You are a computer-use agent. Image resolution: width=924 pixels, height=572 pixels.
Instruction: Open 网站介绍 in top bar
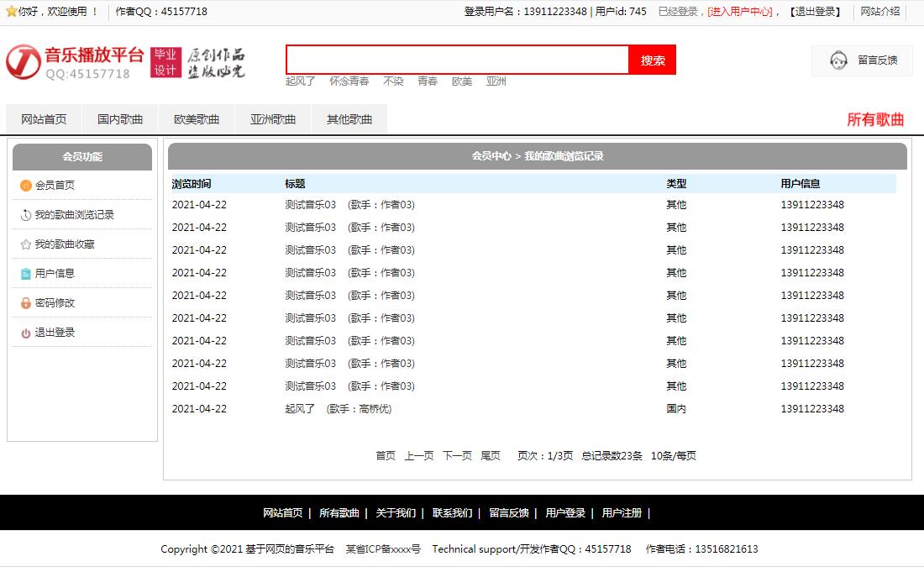point(880,11)
